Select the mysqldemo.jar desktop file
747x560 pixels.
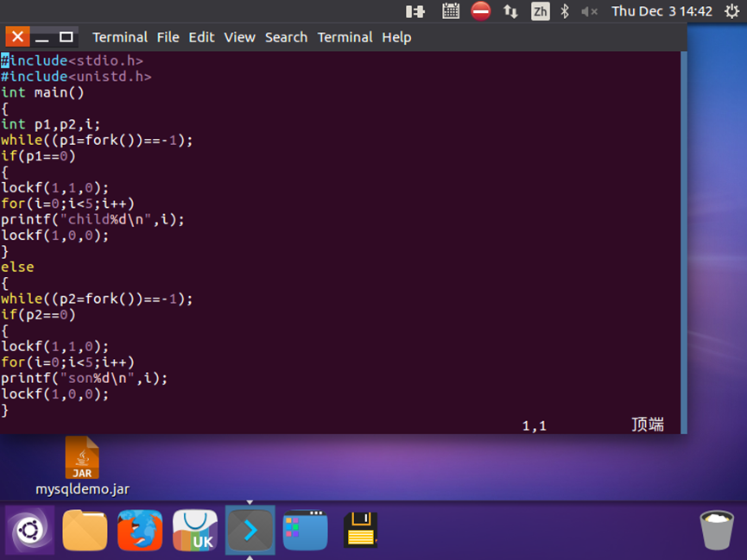tap(82, 466)
